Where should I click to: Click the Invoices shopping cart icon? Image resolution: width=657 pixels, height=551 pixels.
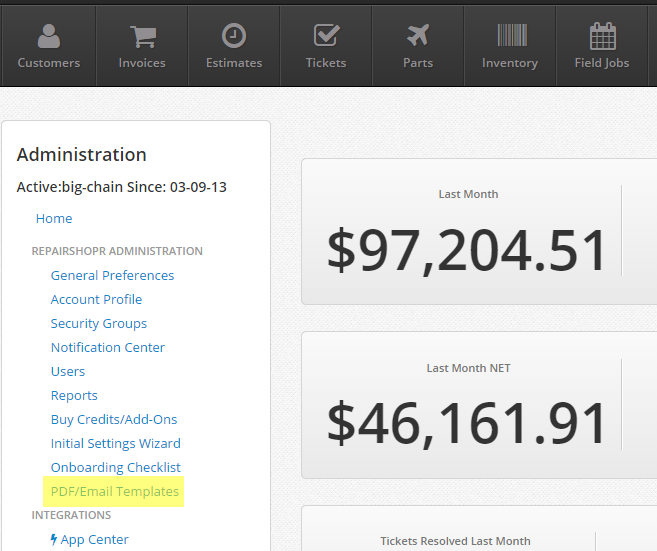[143, 37]
